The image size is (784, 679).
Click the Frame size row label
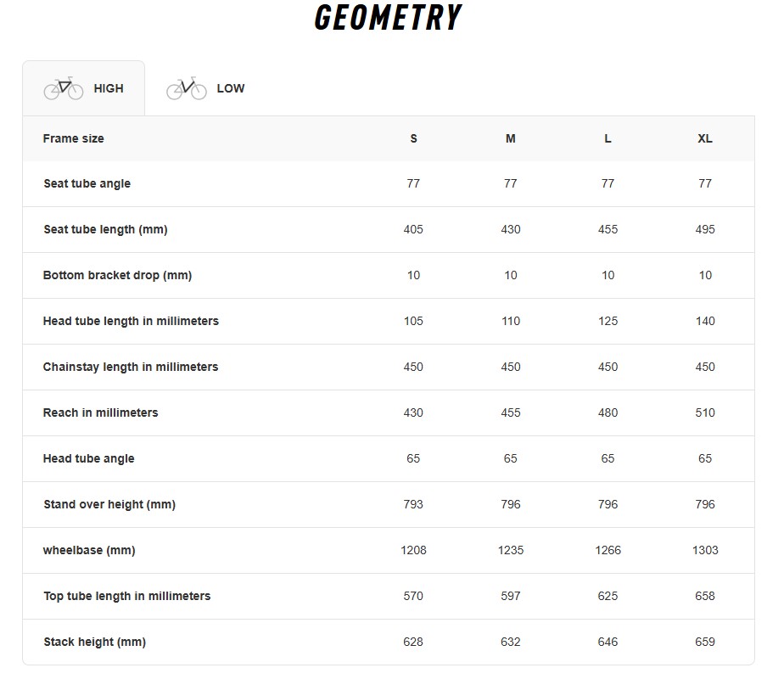74,138
